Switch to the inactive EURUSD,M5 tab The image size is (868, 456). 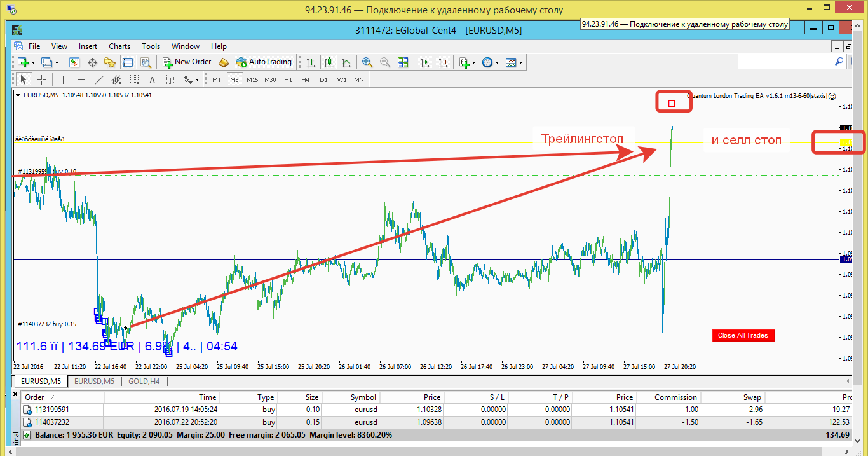pos(94,381)
